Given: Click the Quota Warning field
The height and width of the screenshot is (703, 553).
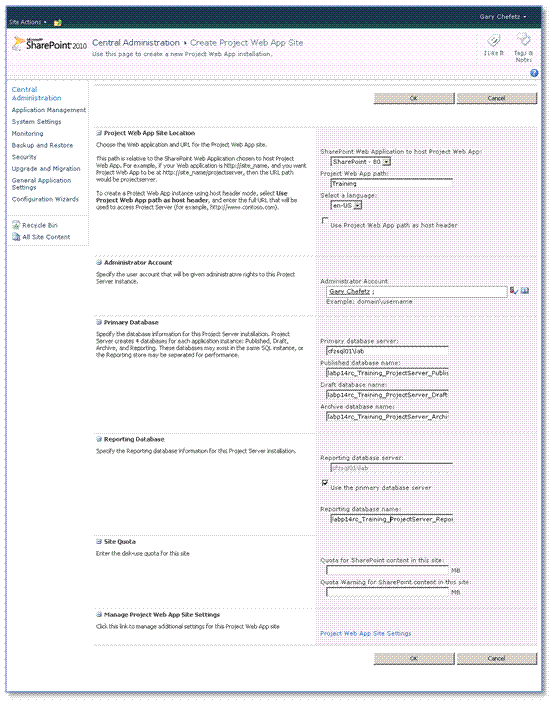Looking at the screenshot, I should point(387,592).
